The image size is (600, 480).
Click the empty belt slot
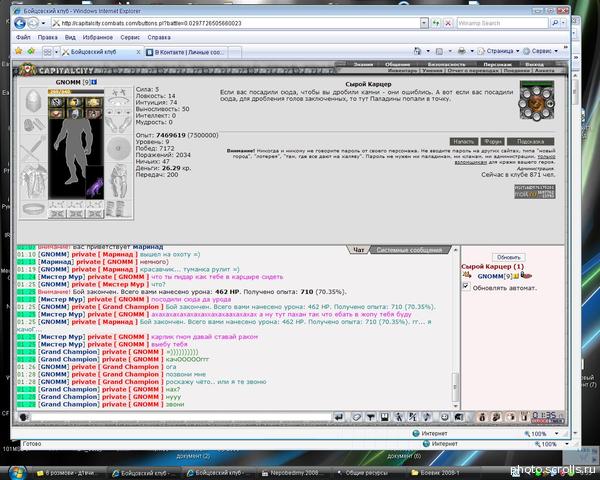(34, 209)
